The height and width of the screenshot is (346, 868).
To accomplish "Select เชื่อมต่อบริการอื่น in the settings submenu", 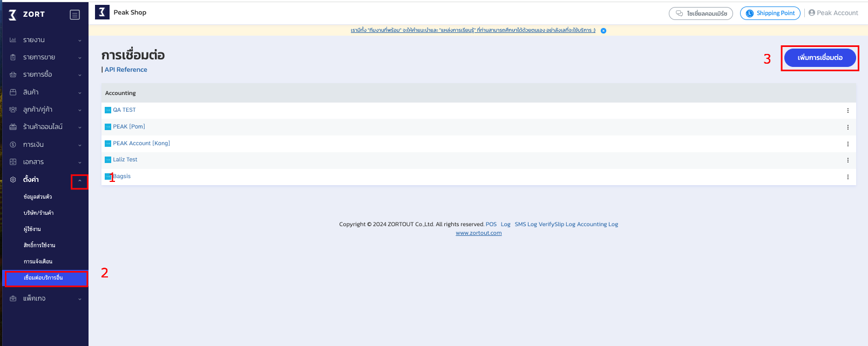I will 44,278.
